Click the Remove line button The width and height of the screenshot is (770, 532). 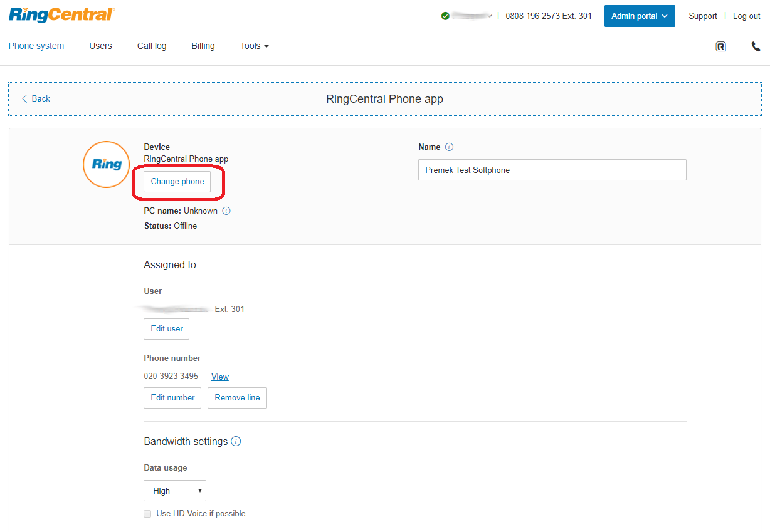[237, 398]
